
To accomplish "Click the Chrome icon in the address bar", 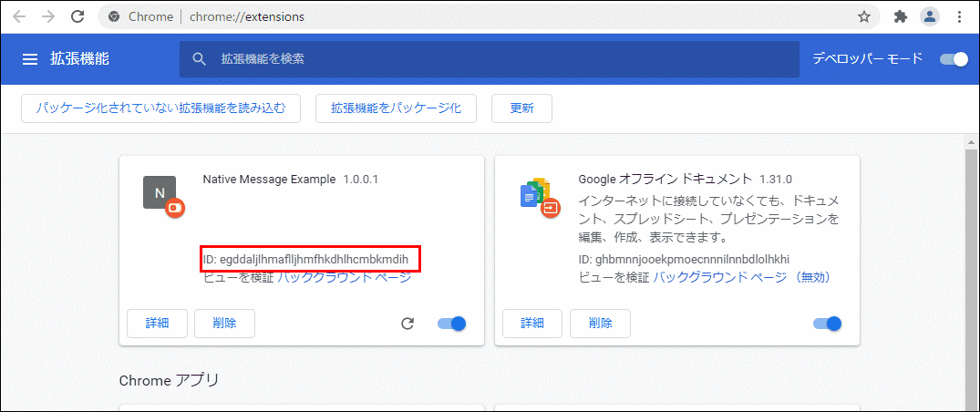I will coord(114,17).
